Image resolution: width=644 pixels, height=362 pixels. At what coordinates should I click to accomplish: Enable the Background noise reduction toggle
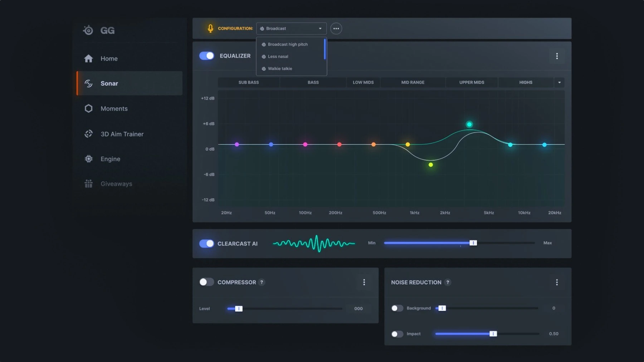click(x=397, y=308)
